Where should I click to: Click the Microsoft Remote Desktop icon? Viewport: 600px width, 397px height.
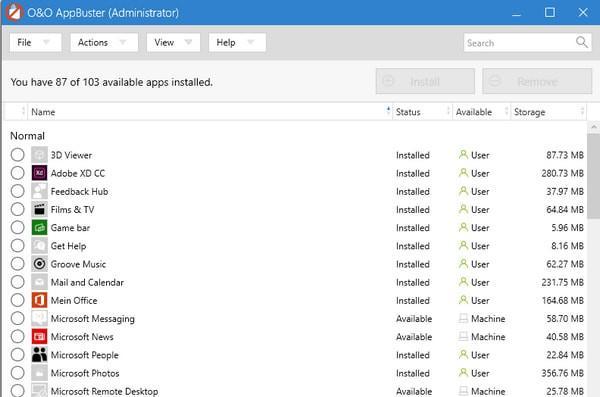pos(39,390)
